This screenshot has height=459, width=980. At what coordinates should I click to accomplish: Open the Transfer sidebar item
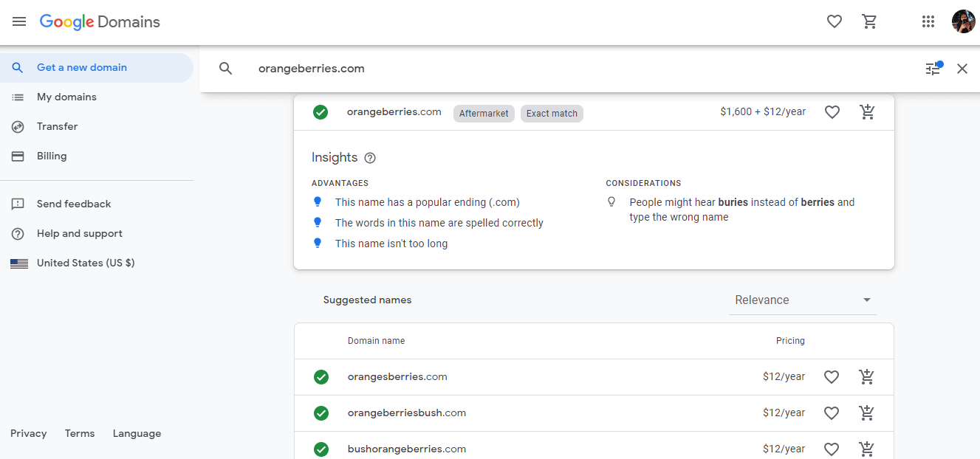(x=57, y=127)
